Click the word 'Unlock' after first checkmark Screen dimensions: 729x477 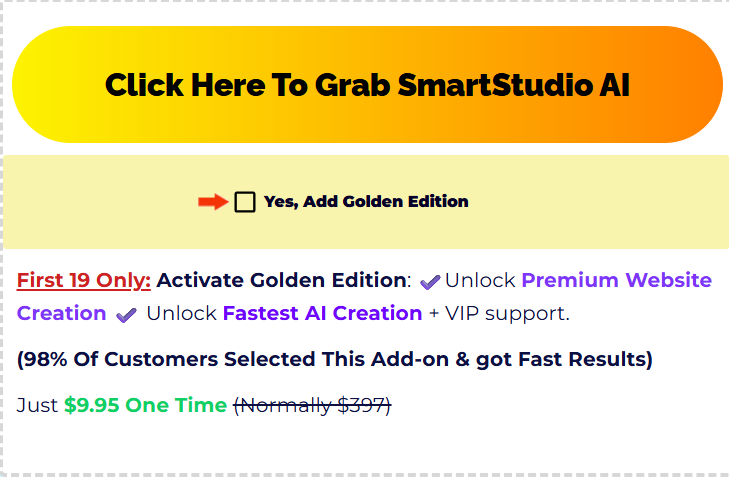480,280
